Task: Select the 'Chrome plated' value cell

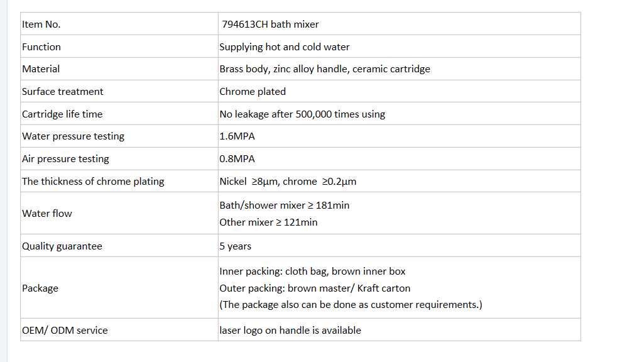Action: 253,92
